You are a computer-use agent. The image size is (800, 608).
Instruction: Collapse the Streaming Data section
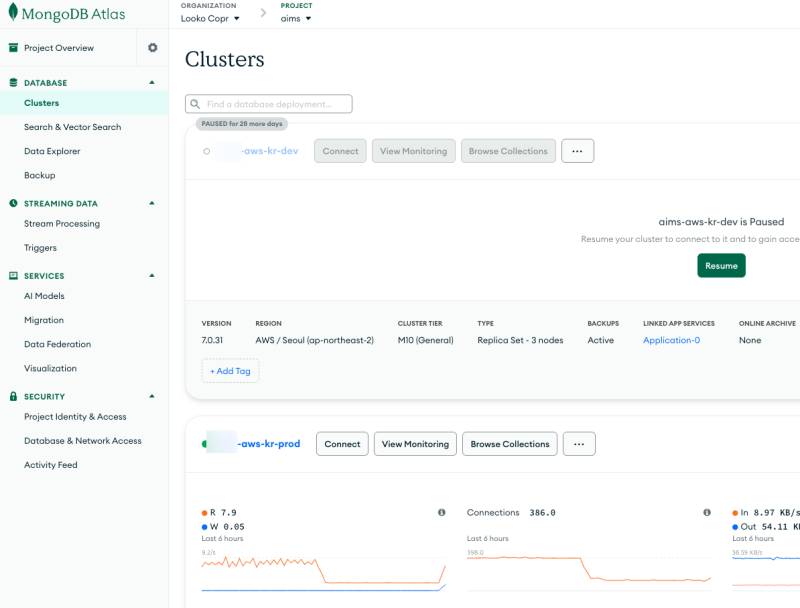[152, 204]
